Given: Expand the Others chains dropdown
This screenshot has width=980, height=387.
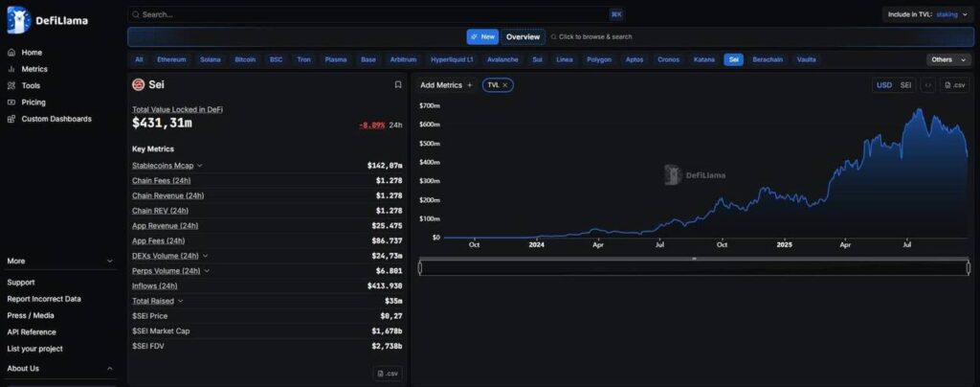Looking at the screenshot, I should click(x=947, y=59).
